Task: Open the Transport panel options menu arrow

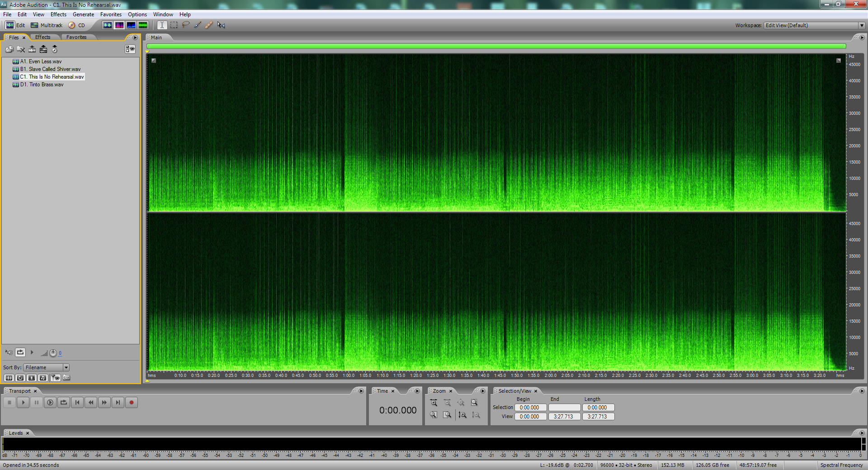Action: coord(361,391)
